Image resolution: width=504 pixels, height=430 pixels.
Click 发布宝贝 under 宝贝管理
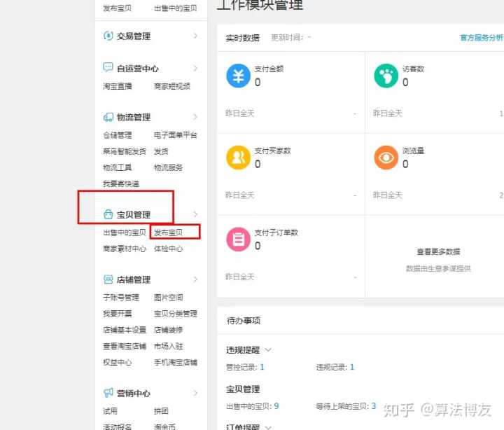[x=168, y=233]
